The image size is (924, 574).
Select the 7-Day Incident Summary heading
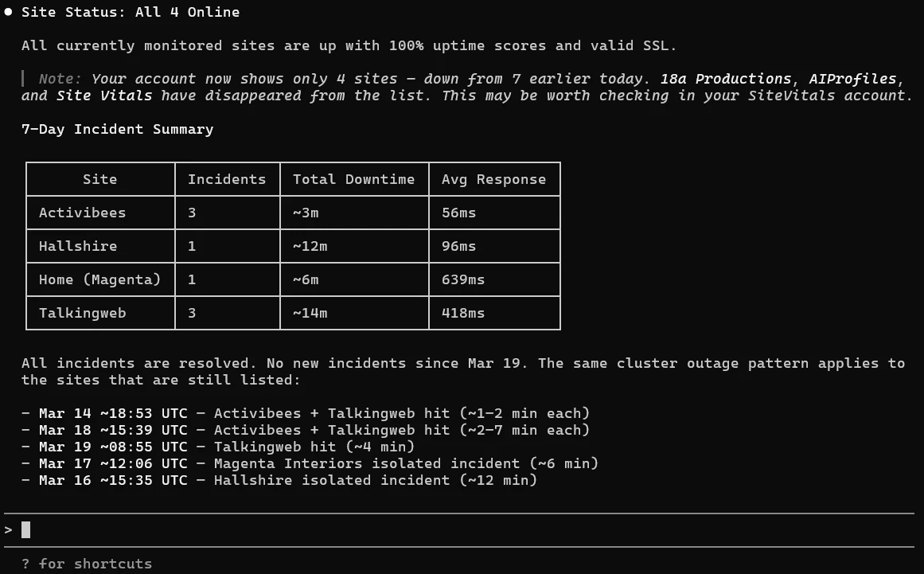point(117,129)
